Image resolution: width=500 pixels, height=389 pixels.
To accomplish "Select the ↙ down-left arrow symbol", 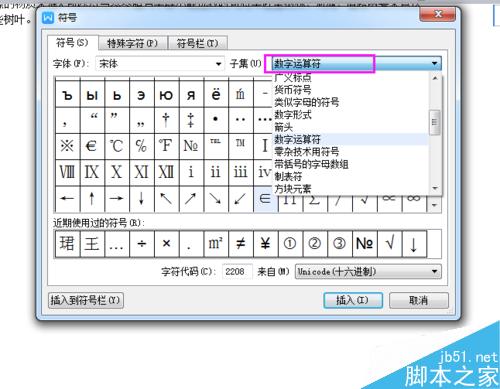I will [x=241, y=199].
